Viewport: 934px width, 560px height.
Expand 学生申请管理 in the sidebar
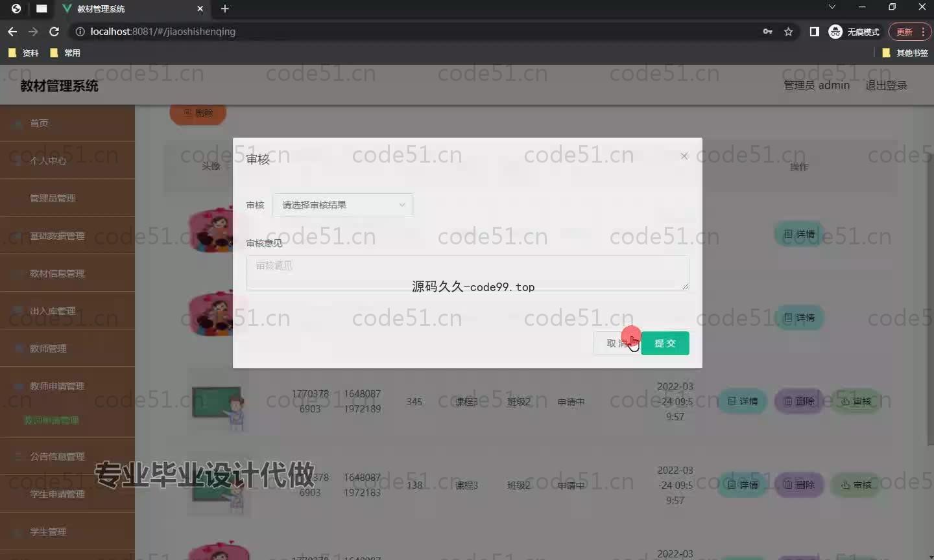pyautogui.click(x=67, y=494)
